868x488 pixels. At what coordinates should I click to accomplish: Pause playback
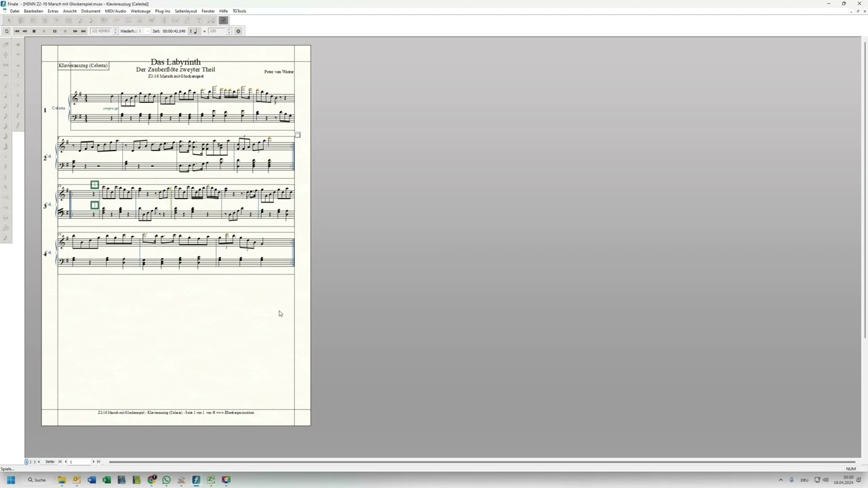tap(55, 30)
